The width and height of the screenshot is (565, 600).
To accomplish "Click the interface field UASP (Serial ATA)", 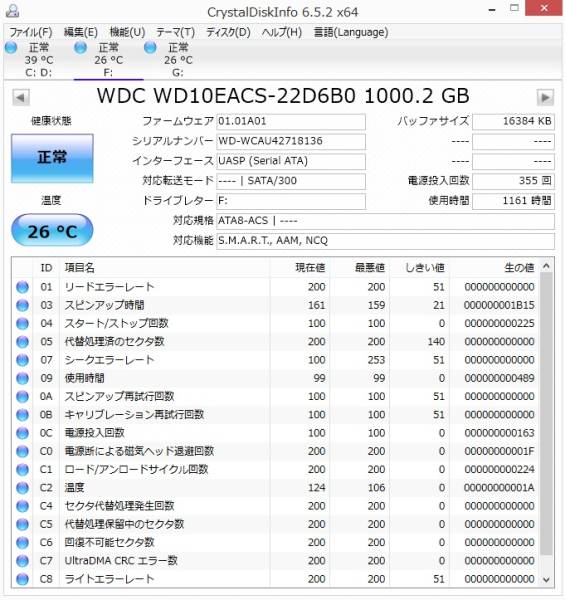I will [291, 161].
